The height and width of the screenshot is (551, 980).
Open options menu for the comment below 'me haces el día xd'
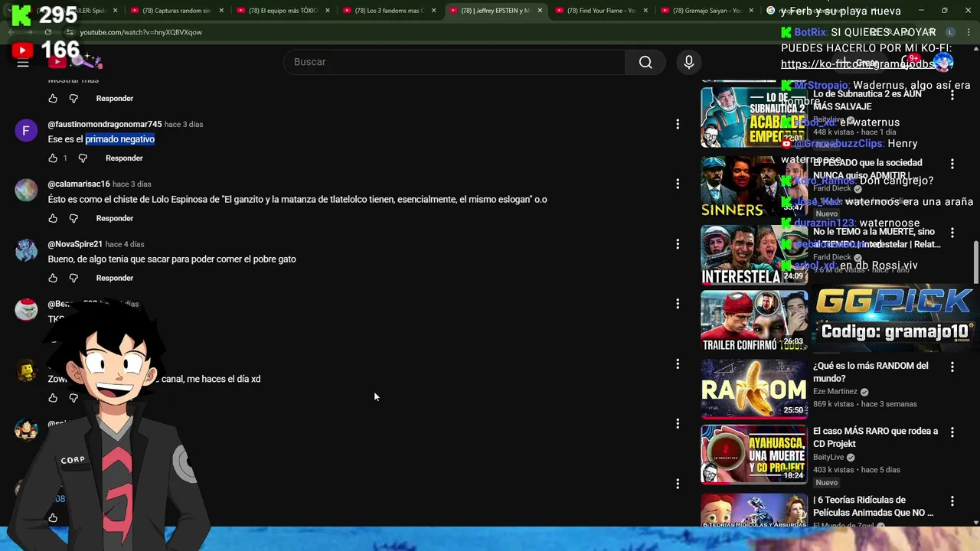(678, 423)
